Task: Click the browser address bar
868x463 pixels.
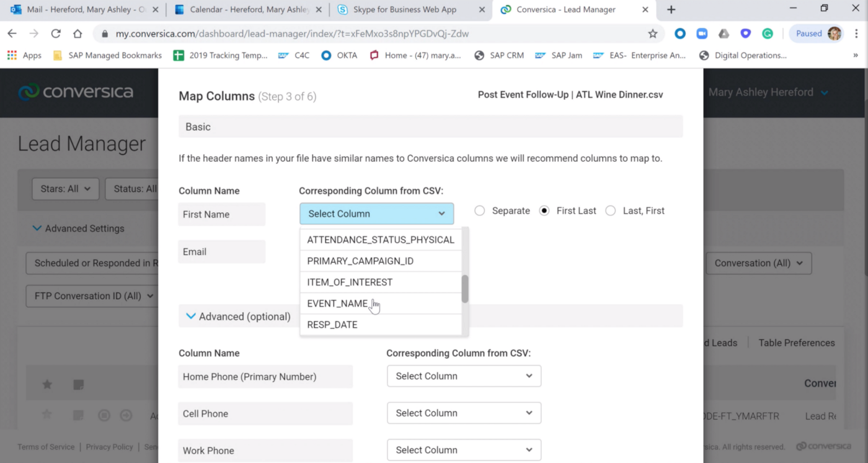Action: pos(372,34)
